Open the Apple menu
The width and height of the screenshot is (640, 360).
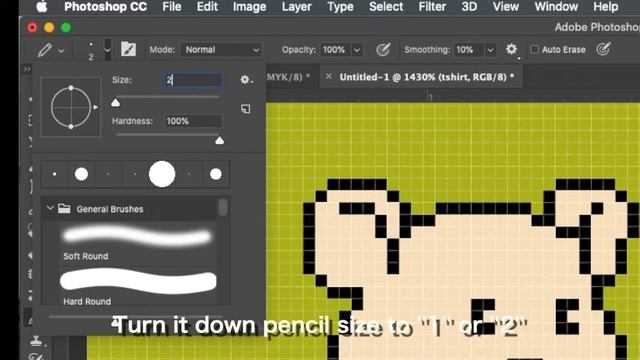point(42,7)
